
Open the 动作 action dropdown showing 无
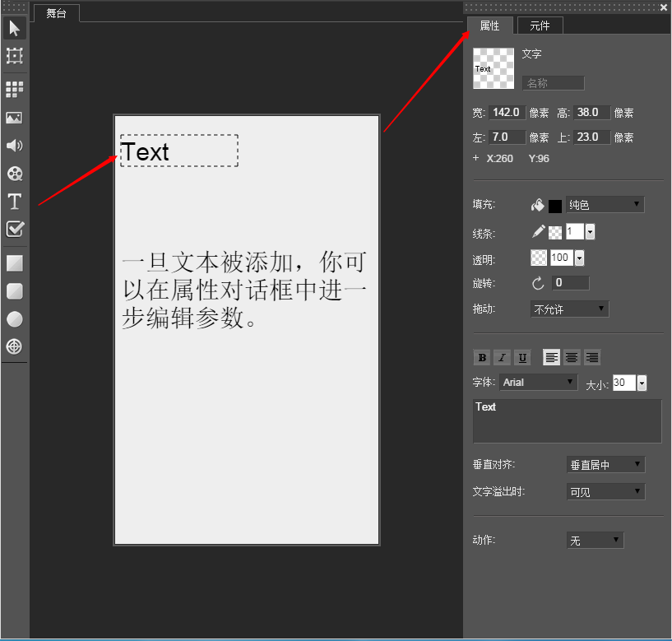[x=594, y=540]
